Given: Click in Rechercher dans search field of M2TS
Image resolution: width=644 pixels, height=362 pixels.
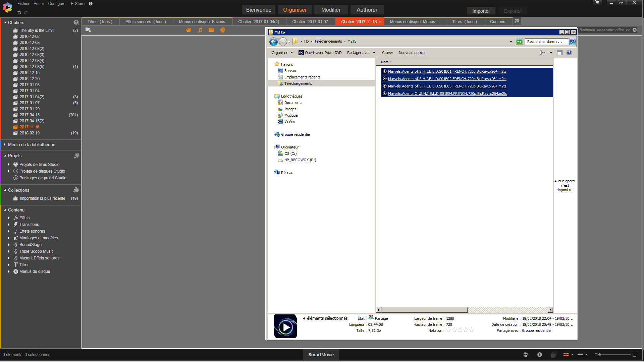Looking at the screenshot, I should click(546, 42).
